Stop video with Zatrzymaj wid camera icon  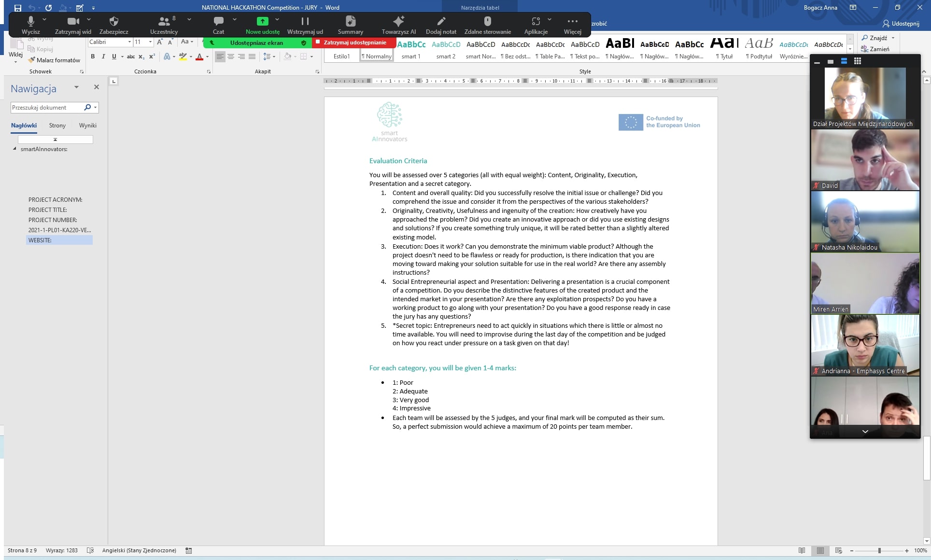click(73, 25)
